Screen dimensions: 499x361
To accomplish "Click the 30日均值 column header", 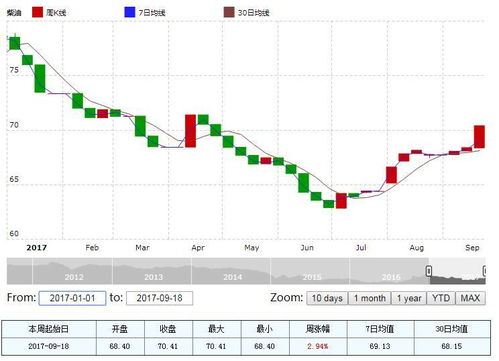I will [452, 329].
